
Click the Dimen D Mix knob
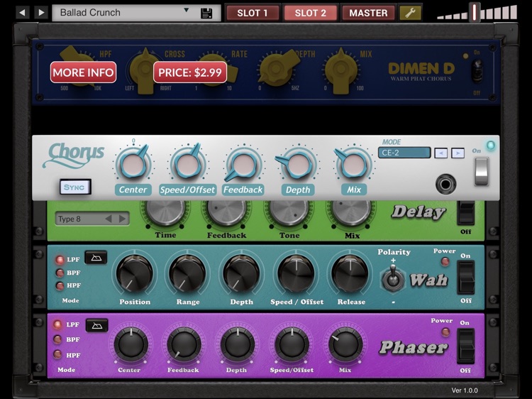[x=341, y=70]
